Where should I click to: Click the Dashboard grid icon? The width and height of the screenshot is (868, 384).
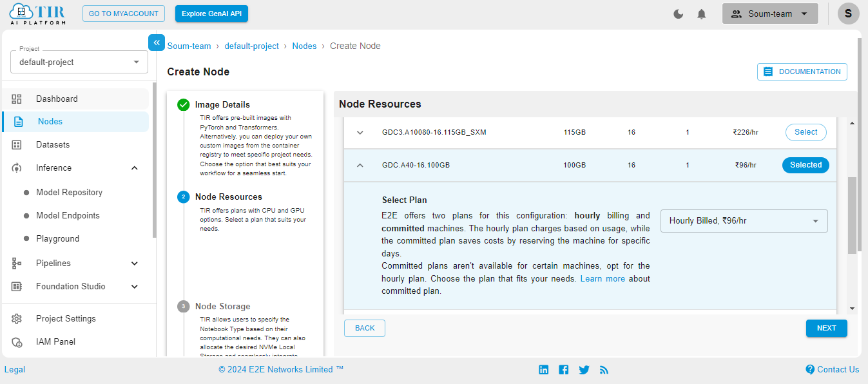(17, 99)
